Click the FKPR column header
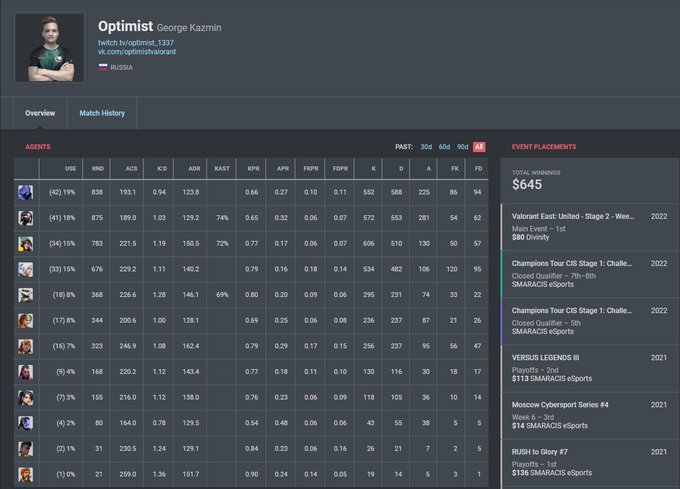 click(x=311, y=169)
